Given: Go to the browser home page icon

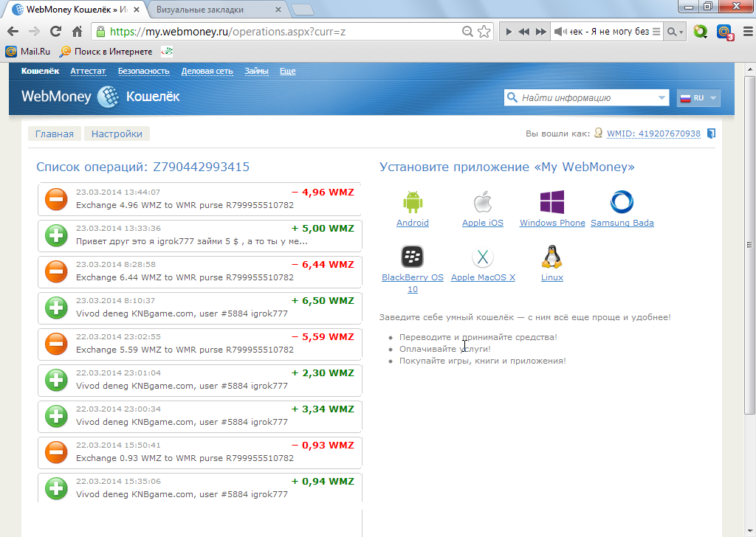Looking at the screenshot, I should pyautogui.click(x=77, y=31).
